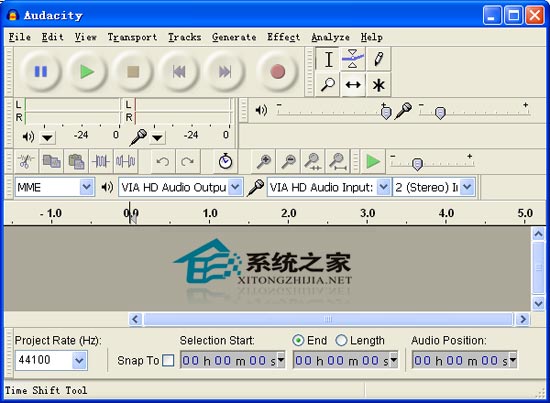550x403 pixels.
Task: Select the Time Shift tool
Action: (x=353, y=85)
